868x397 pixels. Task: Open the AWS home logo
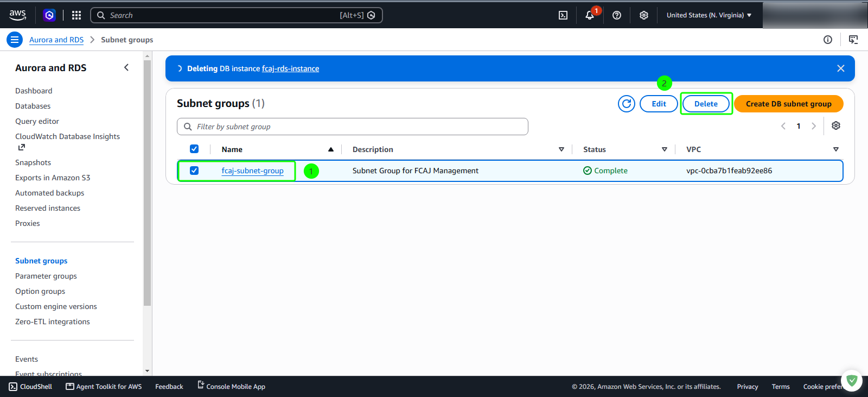pyautogui.click(x=17, y=15)
